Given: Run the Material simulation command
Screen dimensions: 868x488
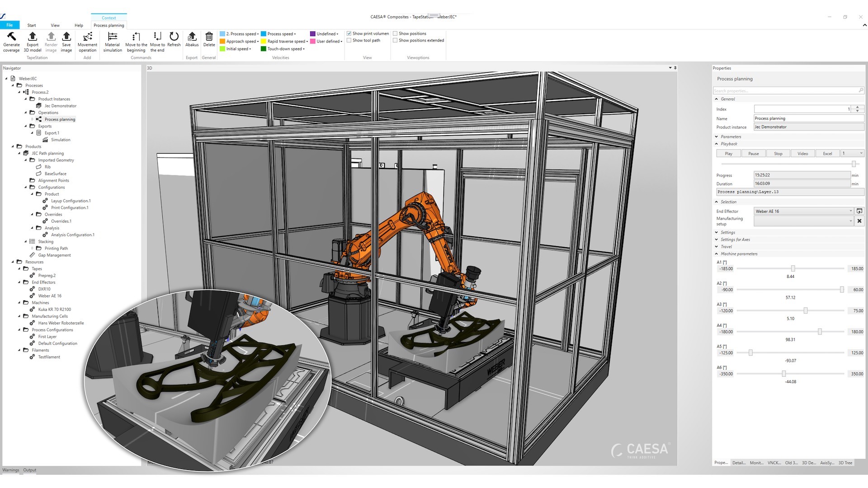Looking at the screenshot, I should 113,37.
